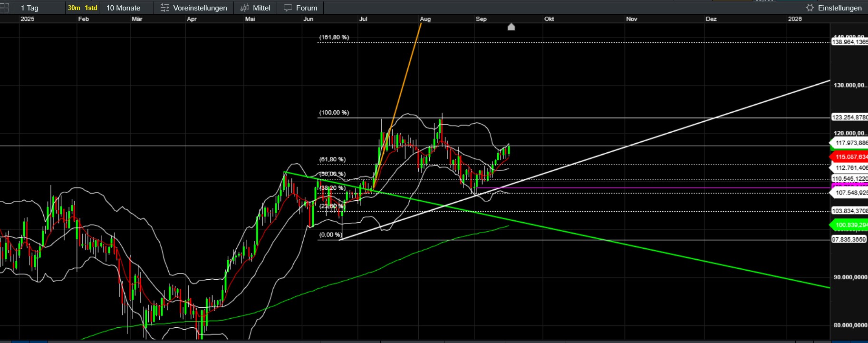
Task: Select the (61,80 %) Fibonacci label
Action: tap(333, 159)
